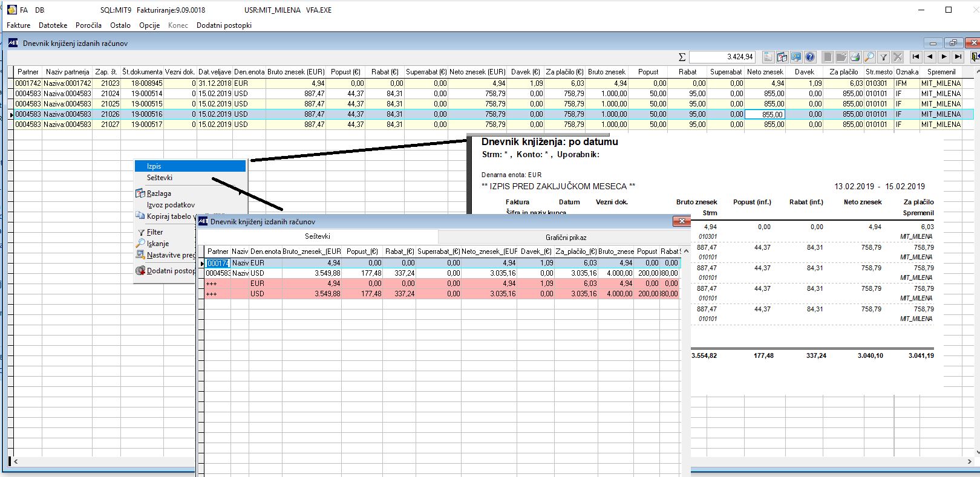The image size is (980, 477).
Task: Switch to Grafični prikaz tab
Action: click(566, 237)
